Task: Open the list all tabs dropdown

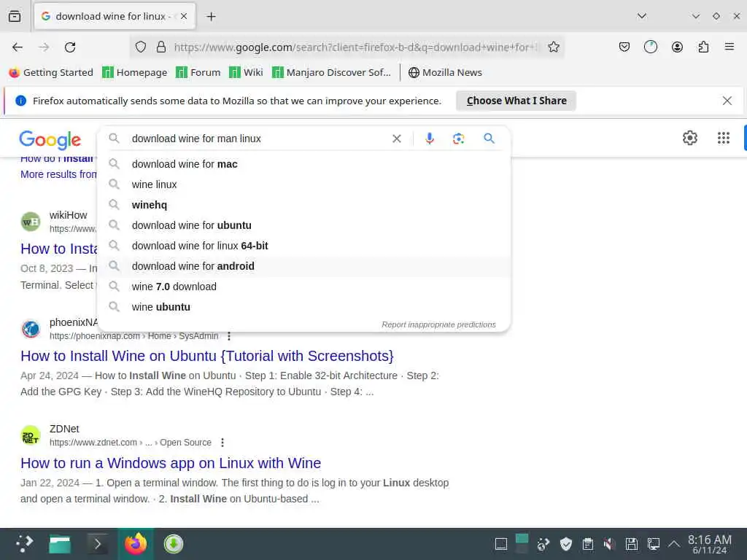Action: pyautogui.click(x=642, y=16)
